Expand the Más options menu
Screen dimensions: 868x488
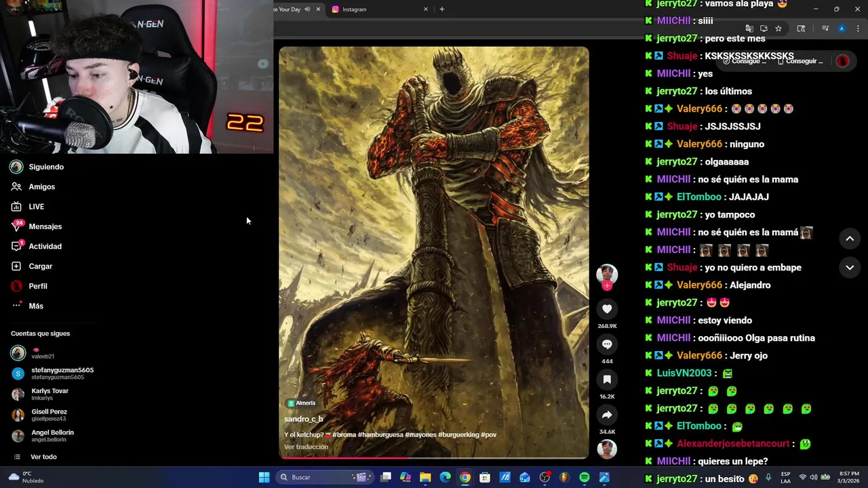pos(28,306)
